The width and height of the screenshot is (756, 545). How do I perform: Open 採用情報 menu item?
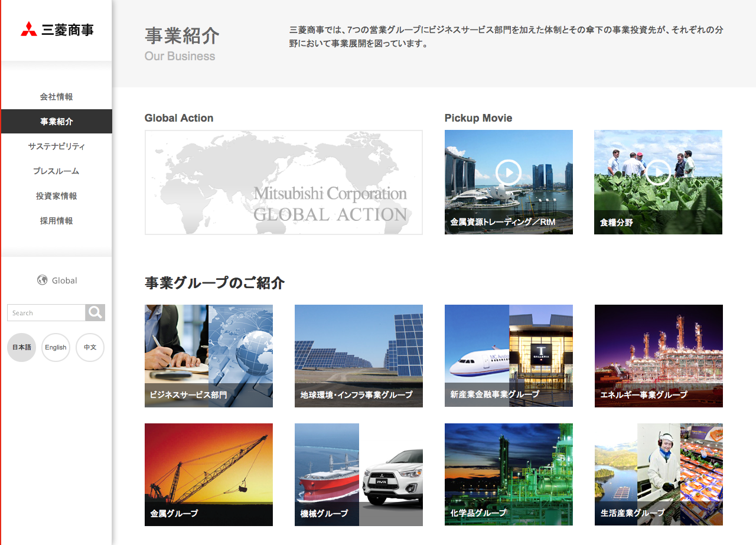pos(57,221)
